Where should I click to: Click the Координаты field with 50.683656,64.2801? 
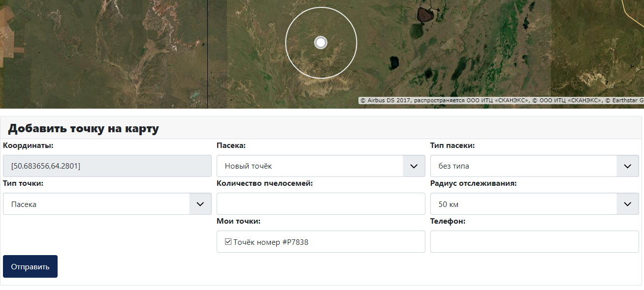click(107, 166)
